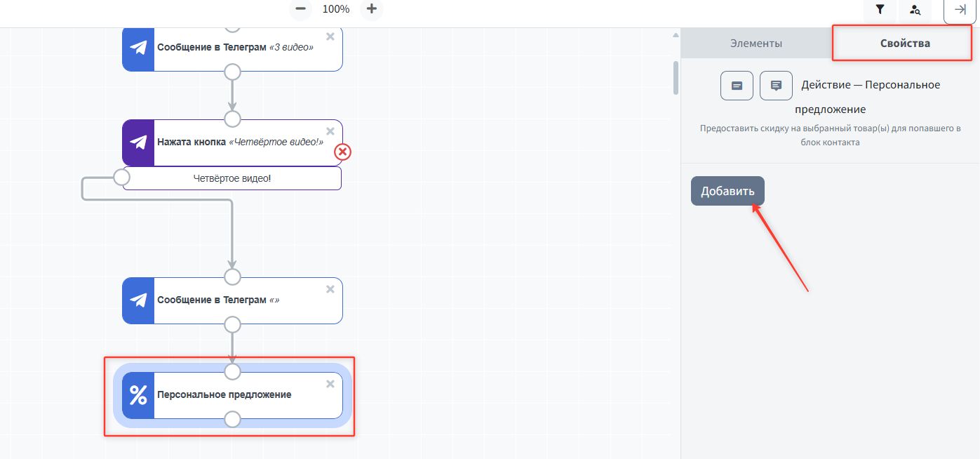This screenshot has width=980, height=459.
Task: Click the 100% zoom level label
Action: tap(336, 9)
